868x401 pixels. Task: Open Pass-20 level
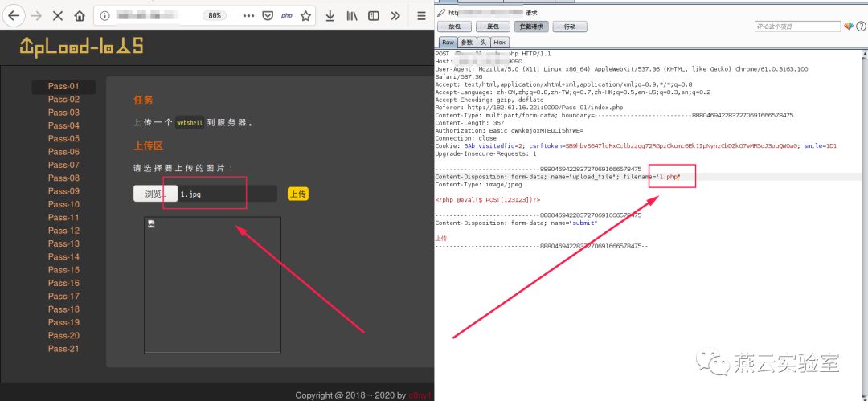click(63, 336)
